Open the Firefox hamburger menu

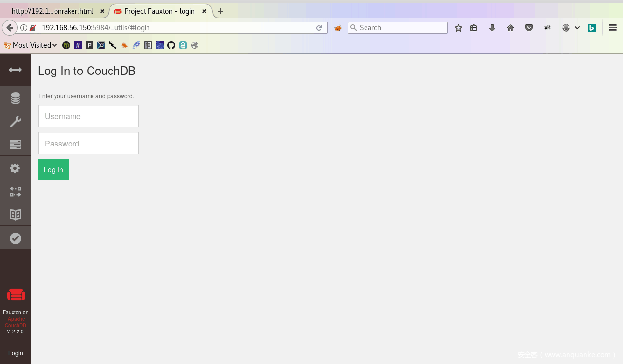pos(613,28)
